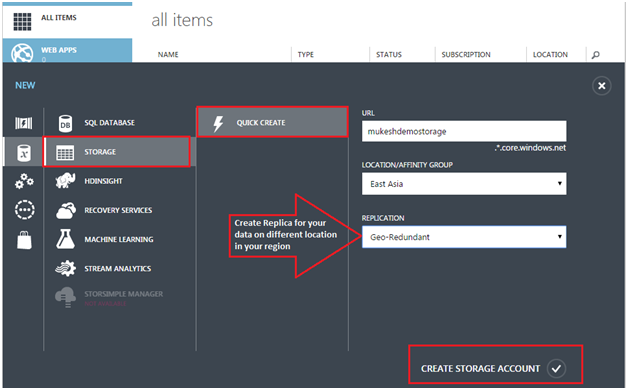The image size is (628, 390).
Task: Click the 'all items' page heading
Action: [182, 20]
